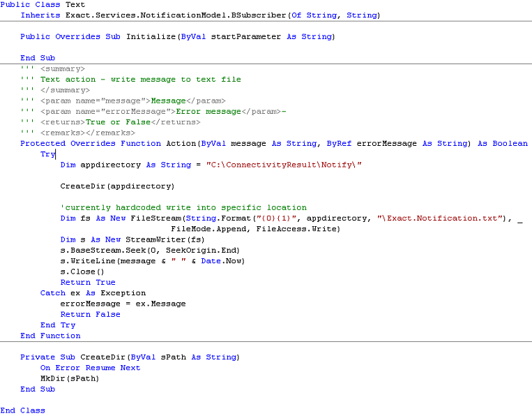532x416 pixels.
Task: Click the 's.BaseStream.Seek(0, SeekOrigin.End)' line
Action: coord(150,251)
